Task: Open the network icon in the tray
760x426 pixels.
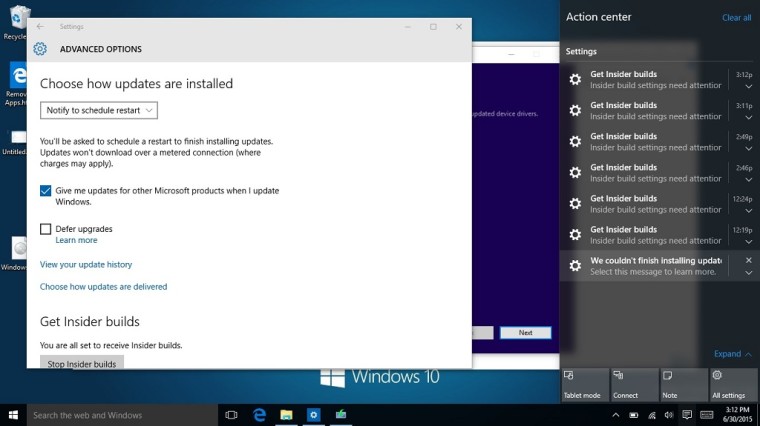Action: click(x=651, y=415)
